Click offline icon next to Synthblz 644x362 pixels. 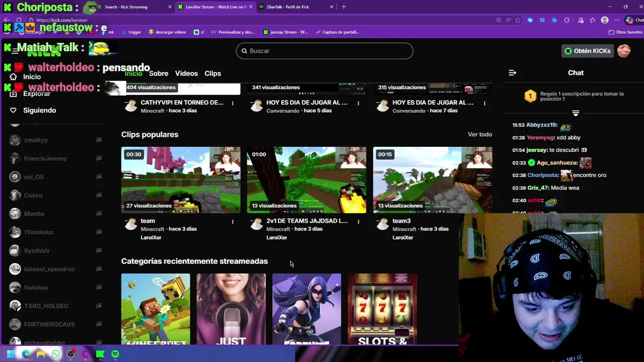point(99,251)
